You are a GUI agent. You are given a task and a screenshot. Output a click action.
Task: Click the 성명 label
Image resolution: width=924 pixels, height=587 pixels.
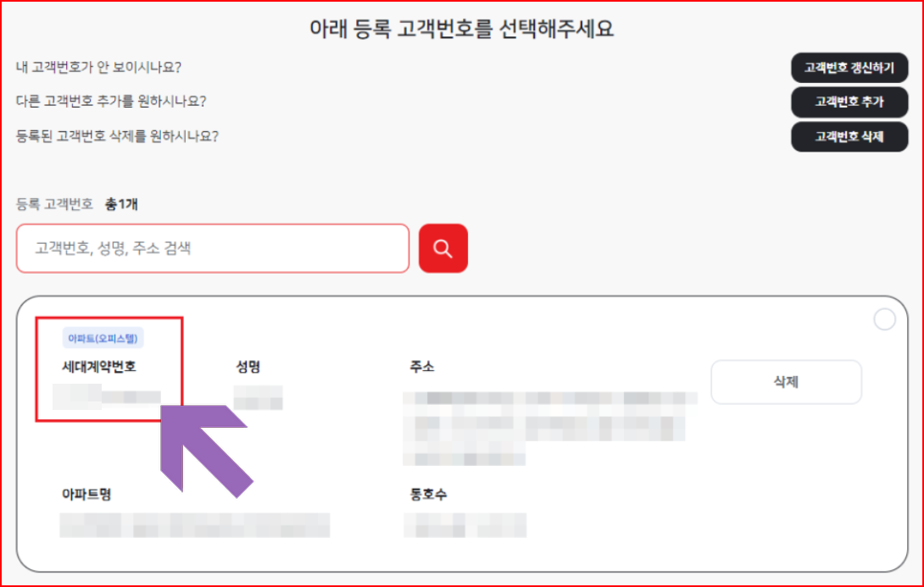click(x=248, y=367)
